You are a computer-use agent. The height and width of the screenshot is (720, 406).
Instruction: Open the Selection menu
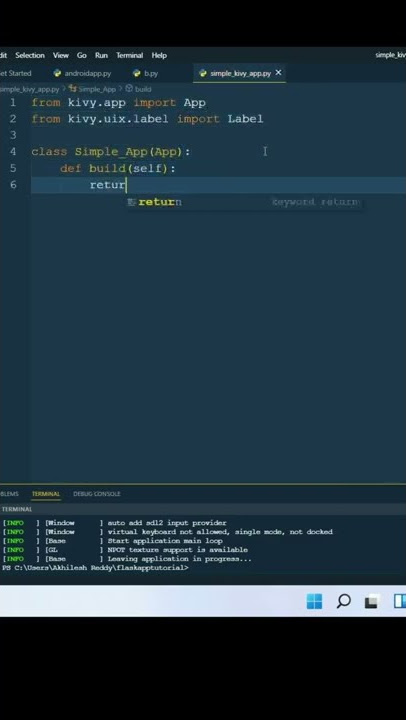(30, 55)
